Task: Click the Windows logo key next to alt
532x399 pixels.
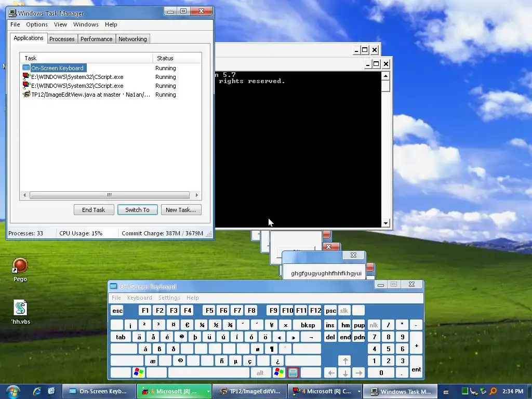Action: coord(279,373)
